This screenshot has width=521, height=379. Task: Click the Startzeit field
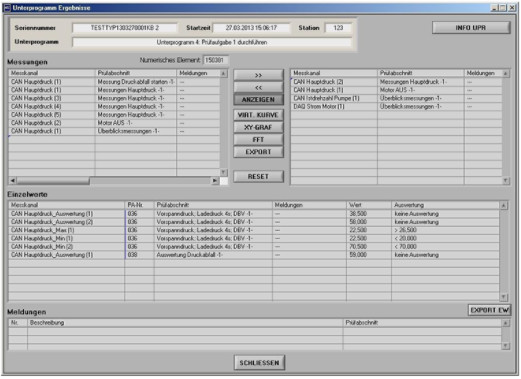click(251, 28)
